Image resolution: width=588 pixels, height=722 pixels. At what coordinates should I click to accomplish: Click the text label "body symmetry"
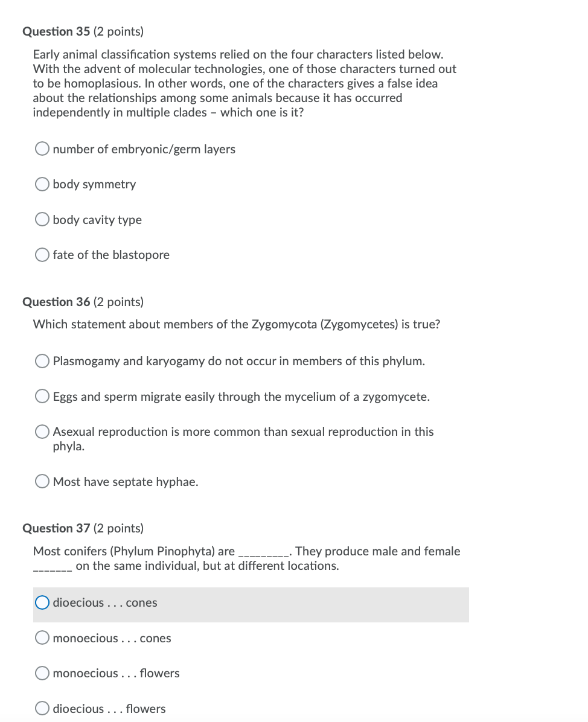pyautogui.click(x=94, y=184)
